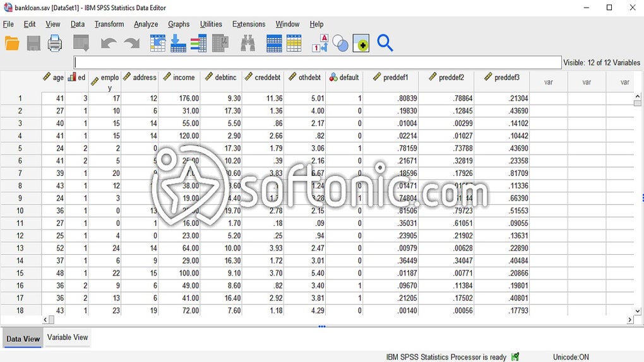Click preddef1 cell value .80839
Image resolution: width=644 pixels, height=362 pixels.
(391, 98)
